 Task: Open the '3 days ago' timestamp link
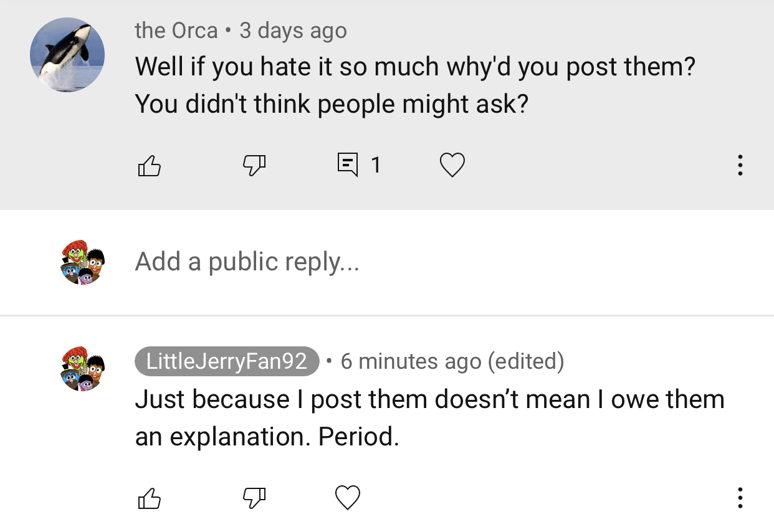point(293,31)
